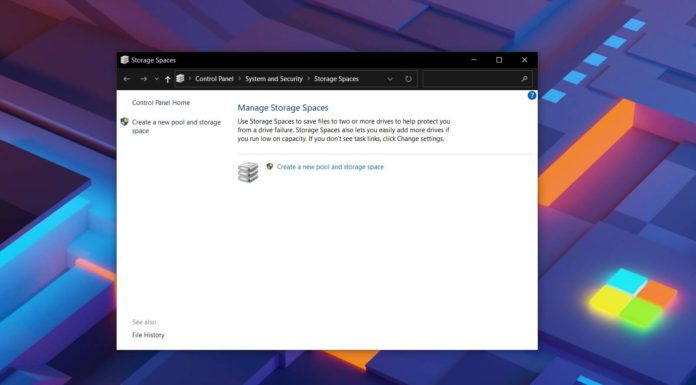This screenshot has width=696, height=385.
Task: Select Storage Spaces breadcrumb segment
Action: tap(336, 79)
